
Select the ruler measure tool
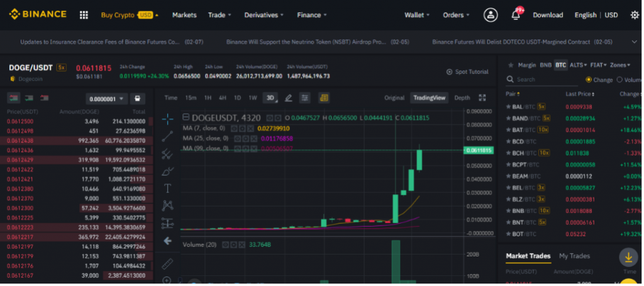[167, 264]
